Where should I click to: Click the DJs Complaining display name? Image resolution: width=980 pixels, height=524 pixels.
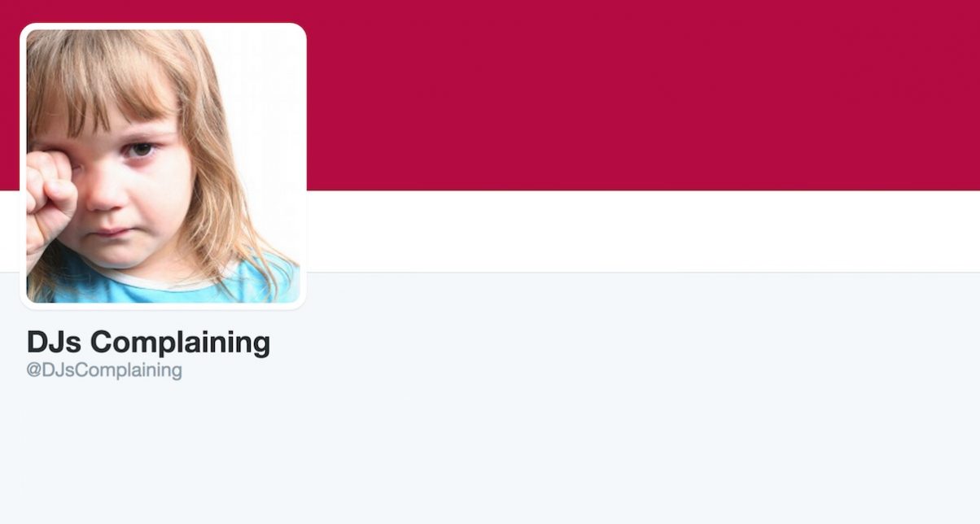pyautogui.click(x=148, y=343)
